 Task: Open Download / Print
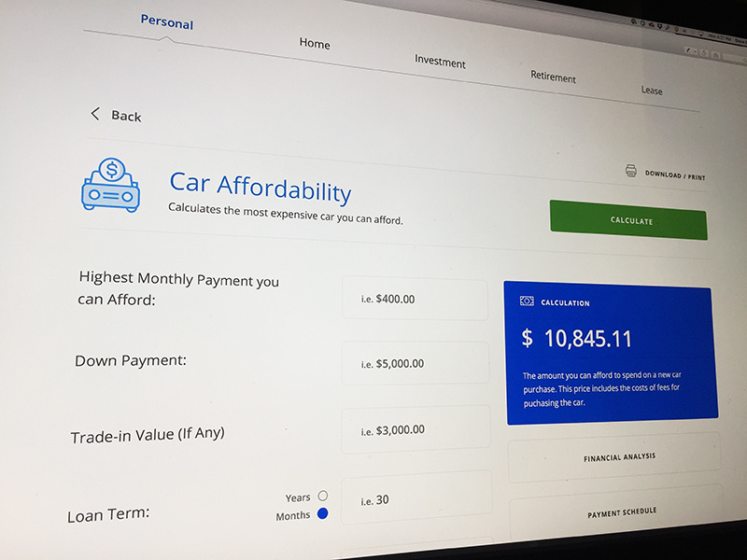[x=674, y=175]
